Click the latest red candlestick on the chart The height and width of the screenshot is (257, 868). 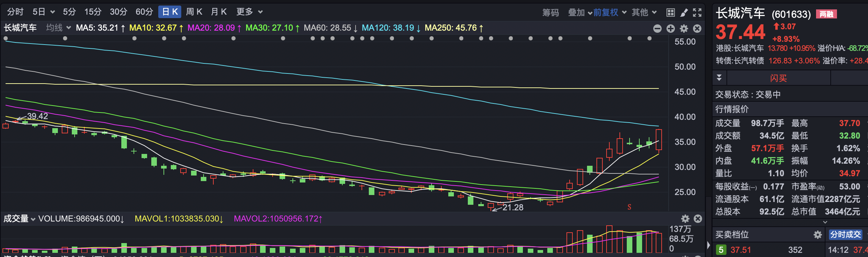pyautogui.click(x=659, y=140)
